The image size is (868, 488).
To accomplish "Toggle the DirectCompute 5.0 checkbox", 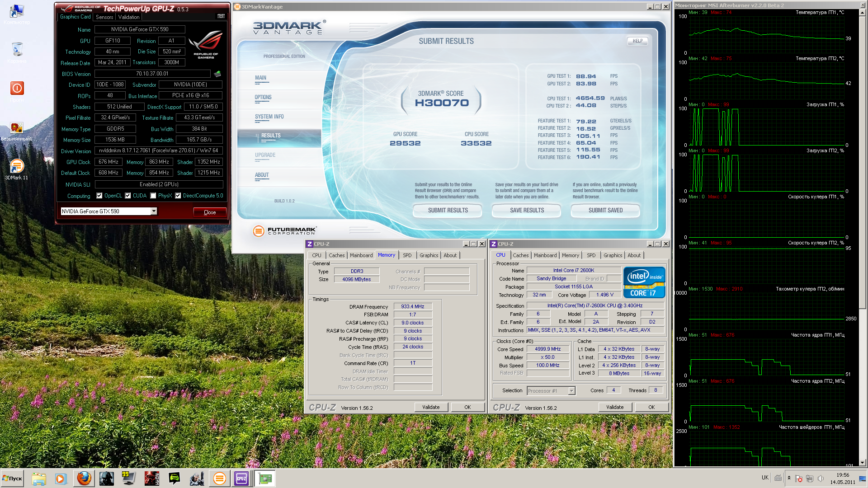I will pyautogui.click(x=178, y=196).
